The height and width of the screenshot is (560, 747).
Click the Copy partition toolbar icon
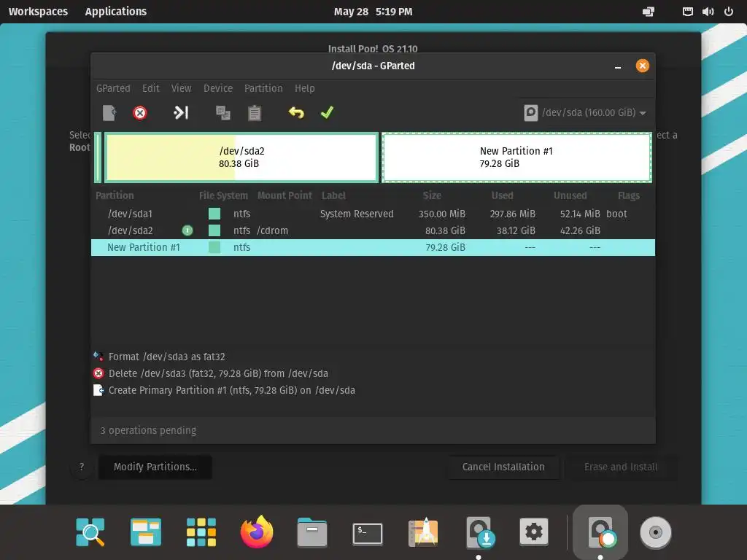pos(223,113)
